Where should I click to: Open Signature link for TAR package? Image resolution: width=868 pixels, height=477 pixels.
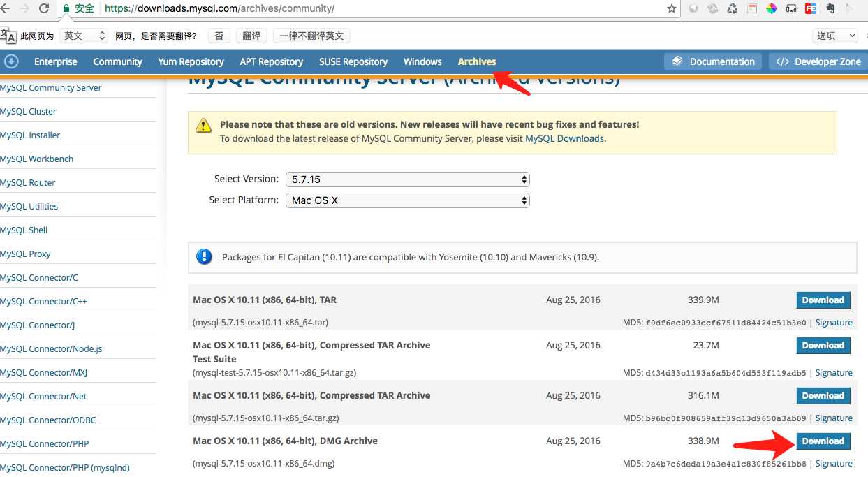tap(834, 323)
